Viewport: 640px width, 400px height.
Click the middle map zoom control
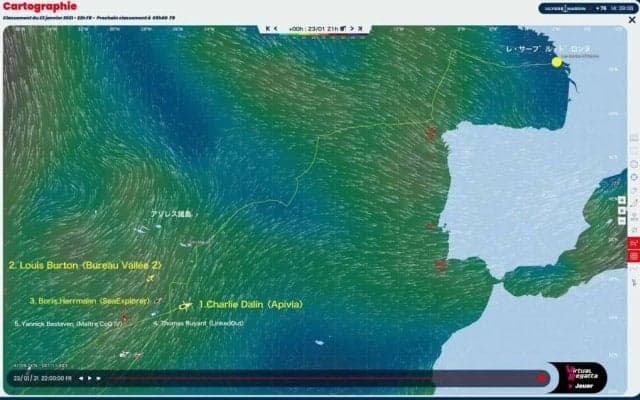click(x=622, y=211)
